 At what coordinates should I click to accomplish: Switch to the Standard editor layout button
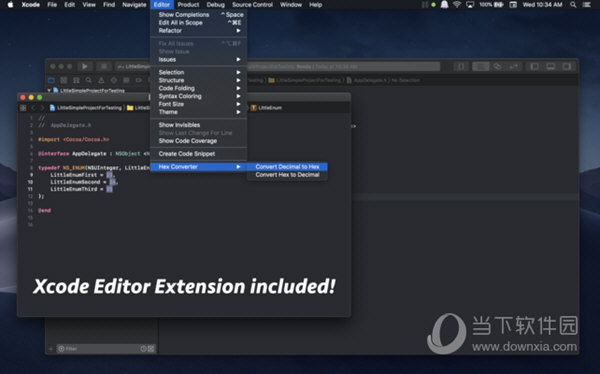[481, 67]
